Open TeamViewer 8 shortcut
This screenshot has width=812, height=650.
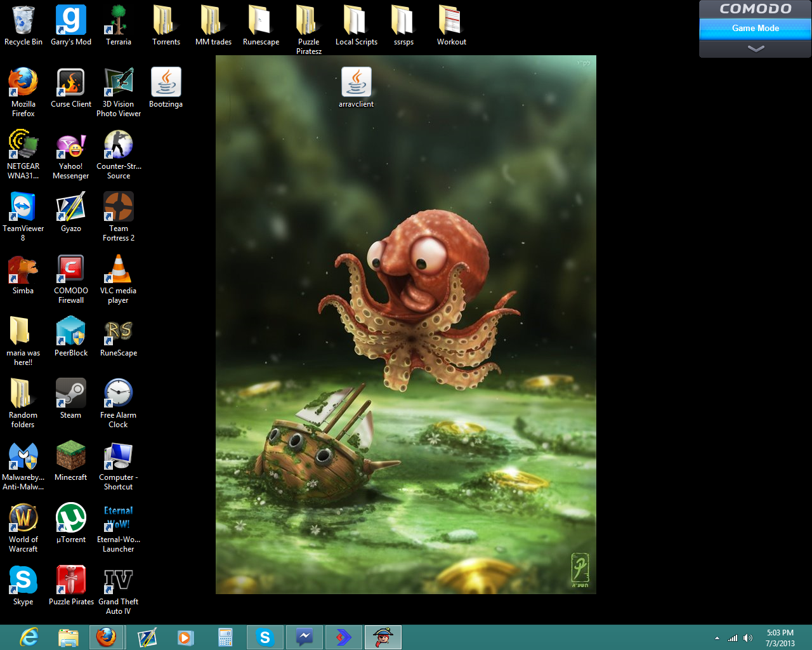pyautogui.click(x=23, y=216)
